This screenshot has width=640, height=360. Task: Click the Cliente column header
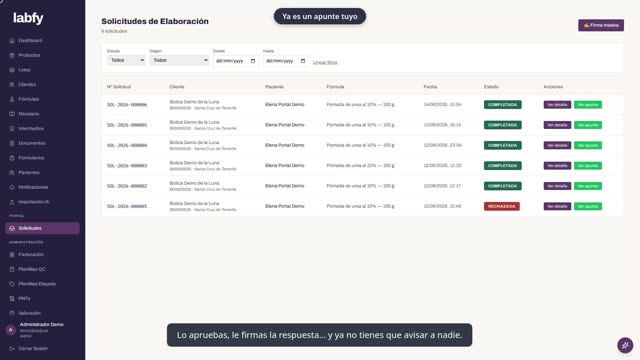[177, 87]
